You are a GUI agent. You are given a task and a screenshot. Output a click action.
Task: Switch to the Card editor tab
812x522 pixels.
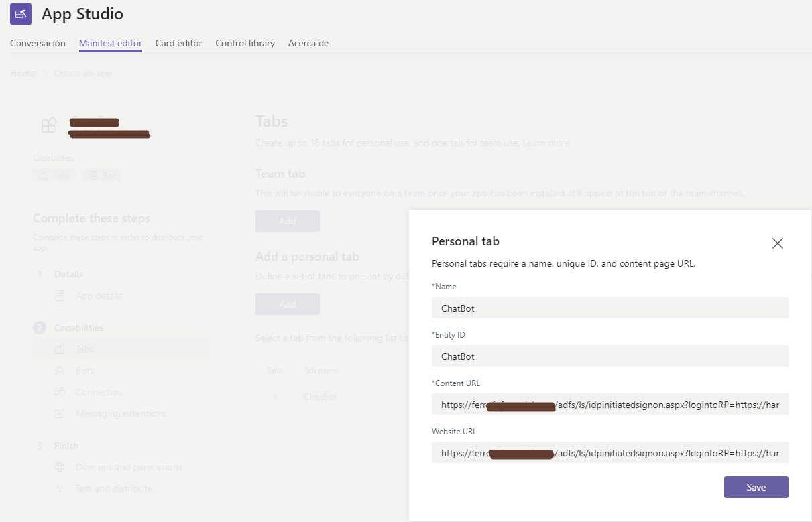[x=178, y=43]
